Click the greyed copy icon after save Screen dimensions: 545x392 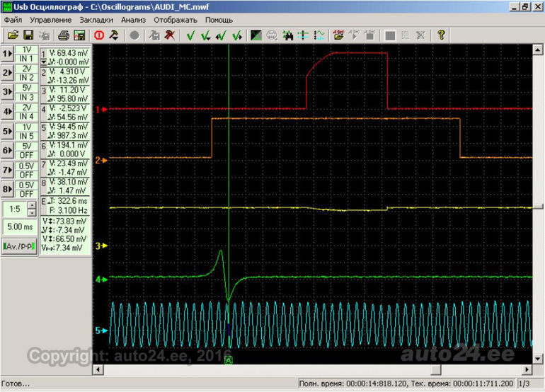click(44, 35)
